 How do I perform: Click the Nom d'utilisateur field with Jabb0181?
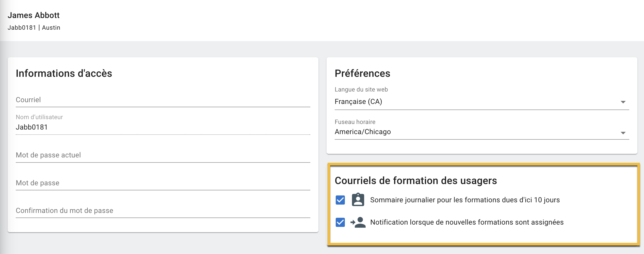click(163, 127)
